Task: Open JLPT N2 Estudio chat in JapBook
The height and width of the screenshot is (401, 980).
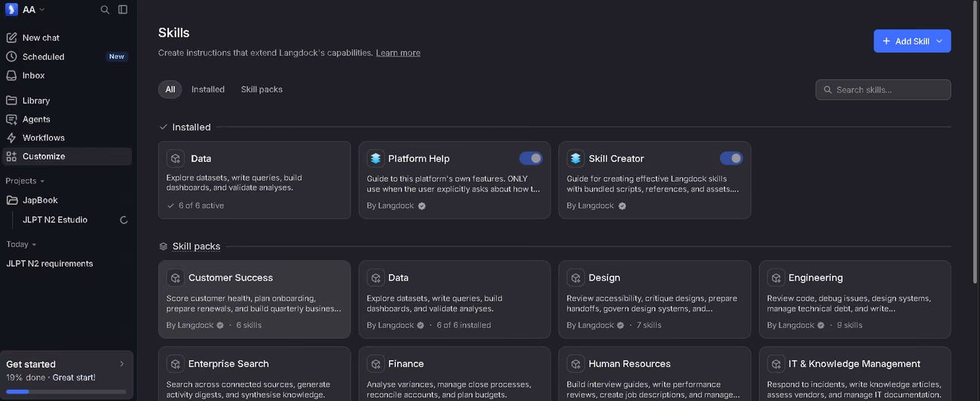Action: 55,220
